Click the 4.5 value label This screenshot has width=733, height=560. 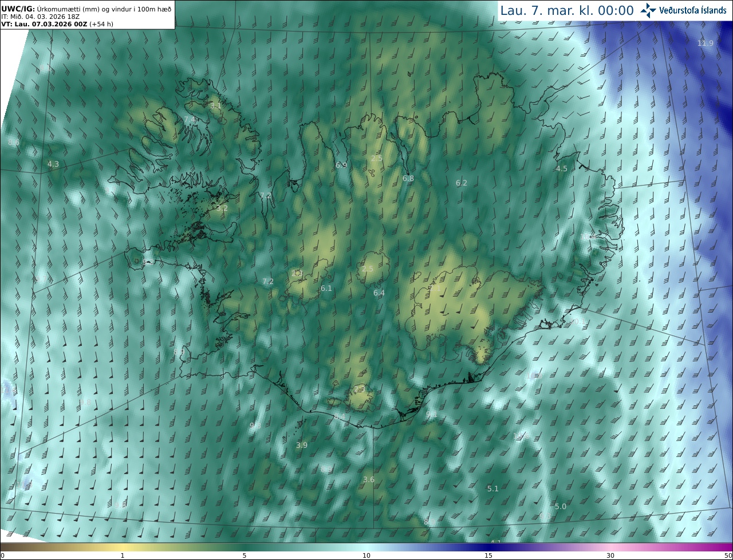click(562, 169)
